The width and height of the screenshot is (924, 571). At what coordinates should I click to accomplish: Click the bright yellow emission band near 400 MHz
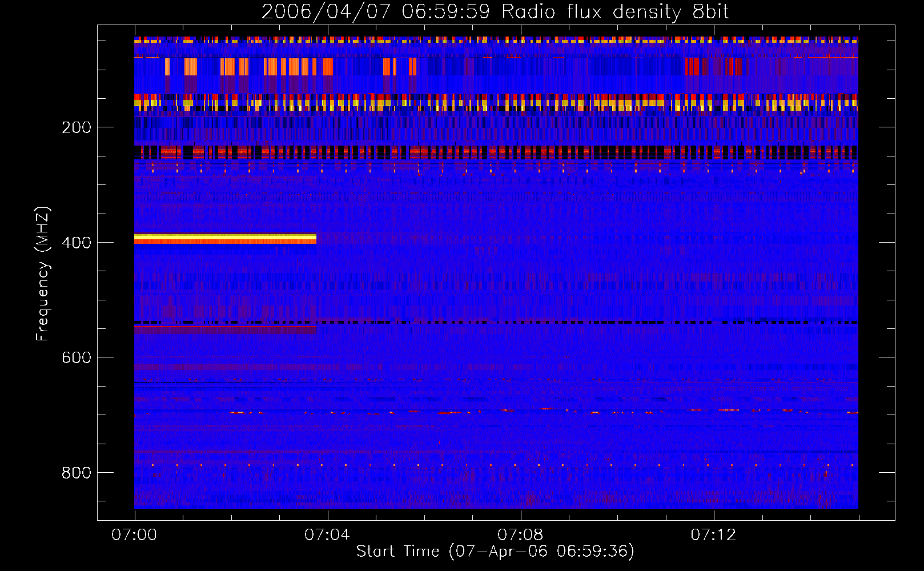(225, 237)
